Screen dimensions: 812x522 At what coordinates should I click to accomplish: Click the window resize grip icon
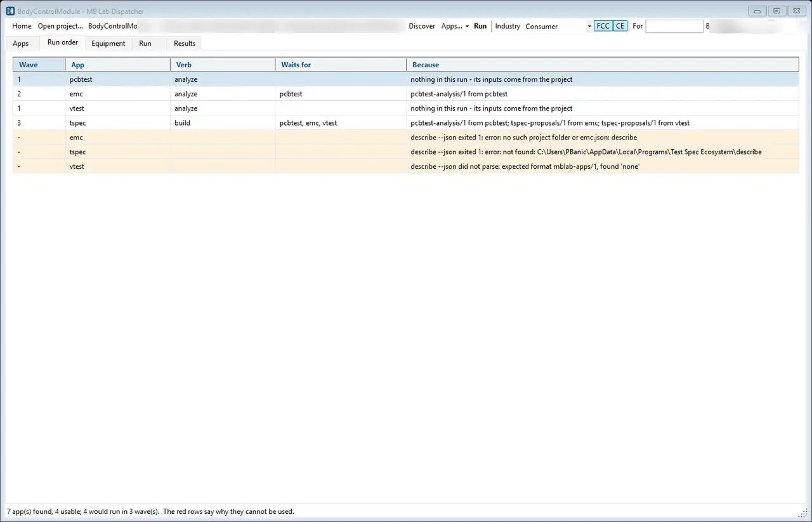[x=802, y=512]
